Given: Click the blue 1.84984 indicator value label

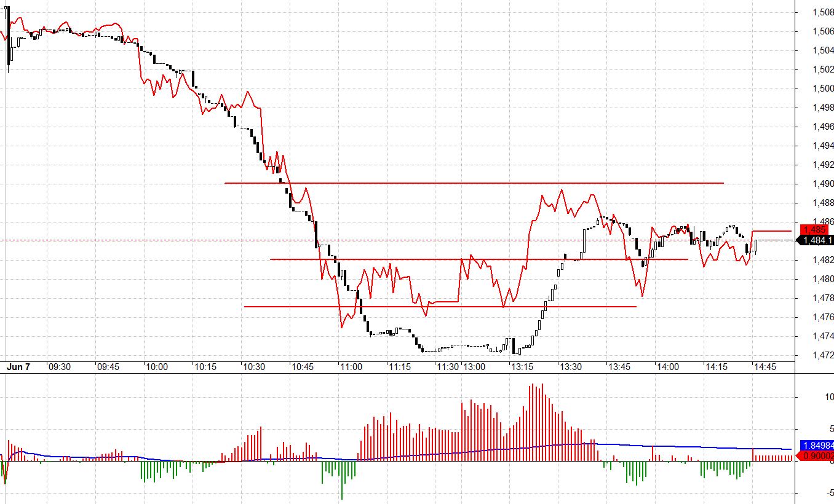Looking at the screenshot, I should click(817, 445).
